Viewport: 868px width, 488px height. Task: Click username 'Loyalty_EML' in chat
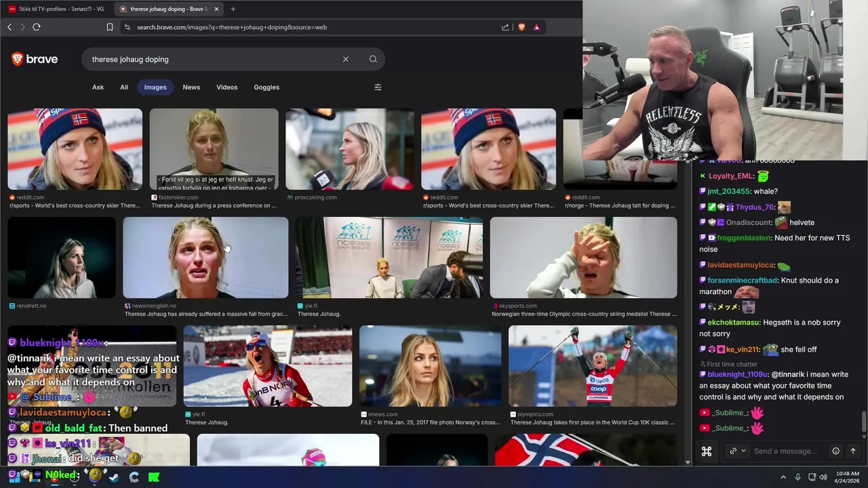(x=731, y=176)
